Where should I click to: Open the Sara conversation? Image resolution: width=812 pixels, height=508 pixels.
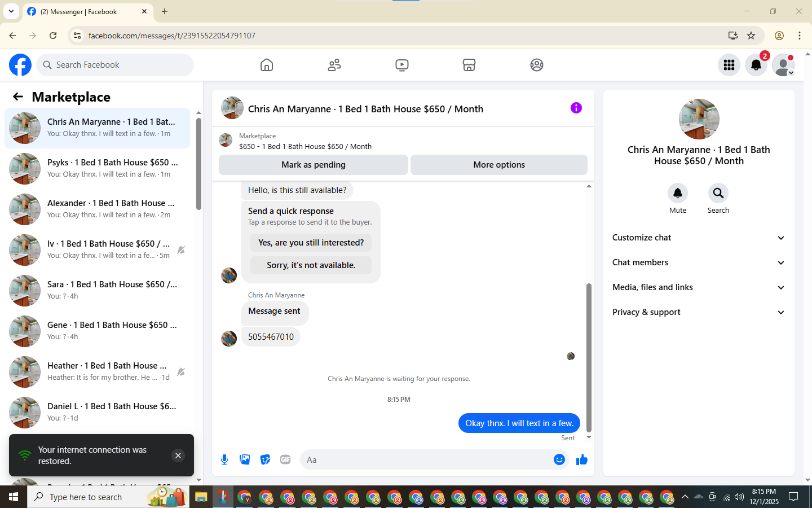[98, 291]
